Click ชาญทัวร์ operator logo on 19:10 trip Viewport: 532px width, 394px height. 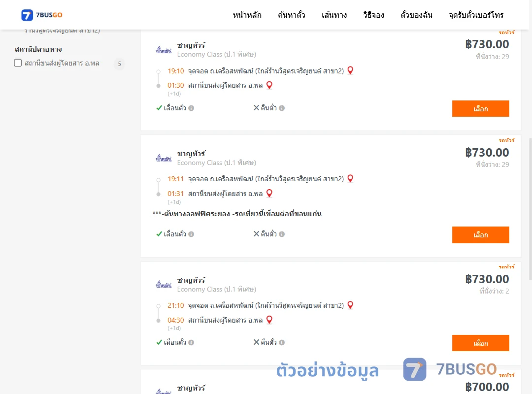(164, 50)
